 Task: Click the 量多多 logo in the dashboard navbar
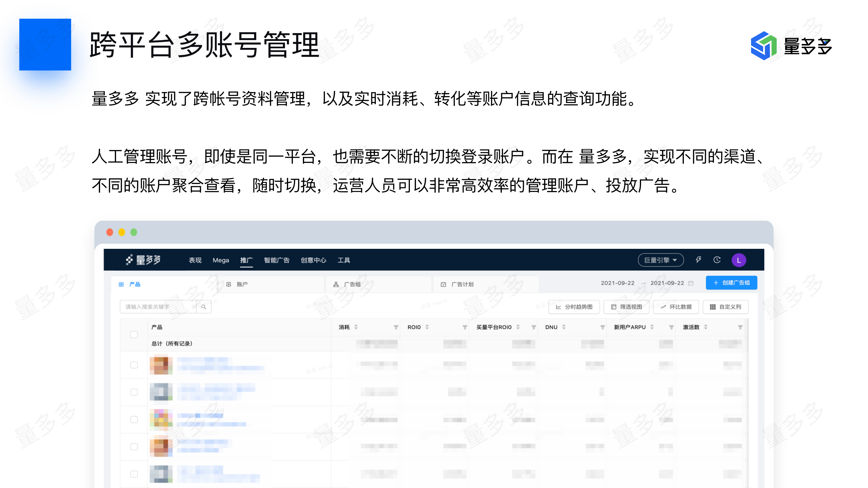(143, 260)
